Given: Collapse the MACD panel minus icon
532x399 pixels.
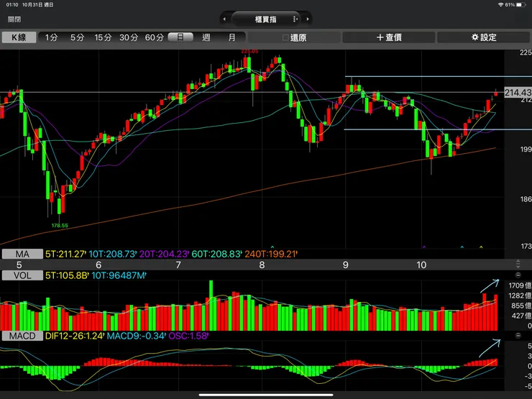Looking at the screenshot, I should (x=518, y=336).
